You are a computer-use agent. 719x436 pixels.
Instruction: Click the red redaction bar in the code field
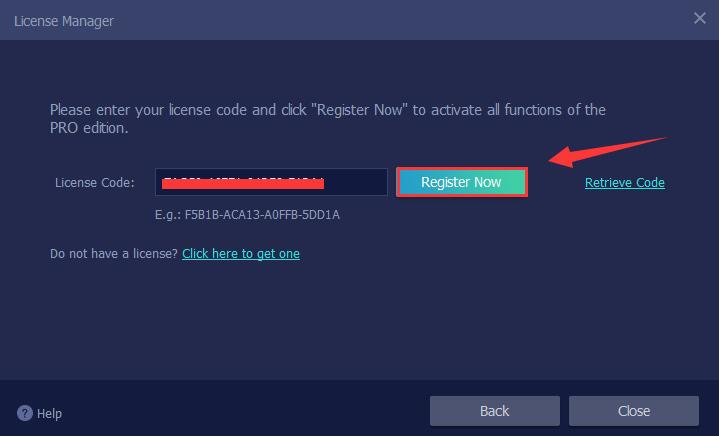click(x=243, y=184)
